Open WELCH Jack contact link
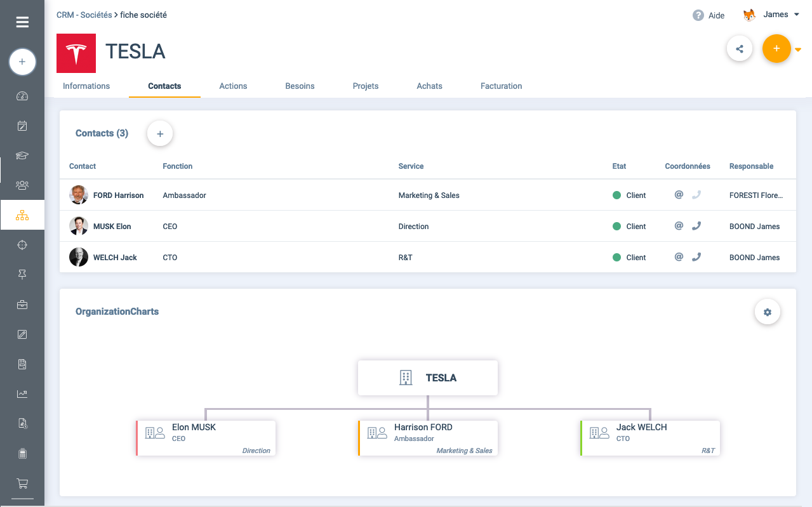812x507 pixels. click(x=115, y=258)
